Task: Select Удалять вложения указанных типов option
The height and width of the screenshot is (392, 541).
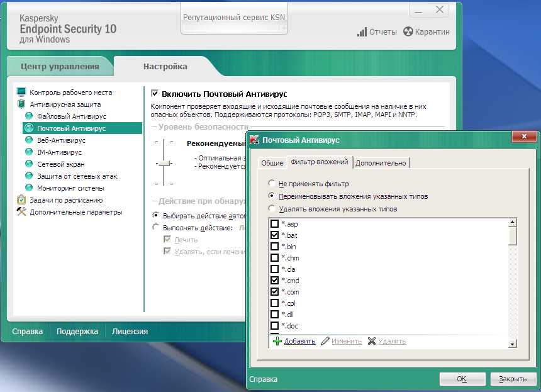Action: point(272,208)
